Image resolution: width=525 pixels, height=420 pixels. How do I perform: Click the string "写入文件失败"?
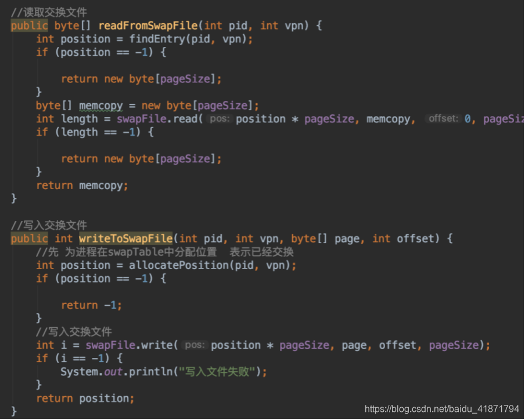tap(217, 372)
